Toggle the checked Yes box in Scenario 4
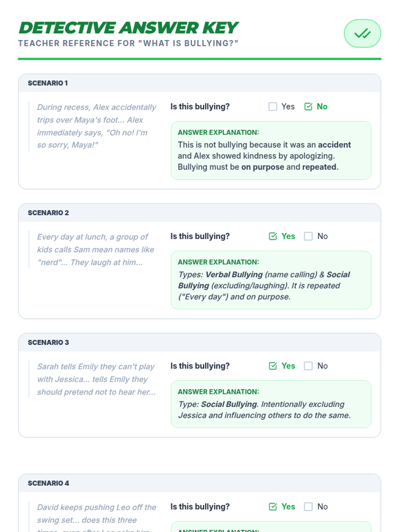Viewport: 399px width, 532px height. coord(273,506)
